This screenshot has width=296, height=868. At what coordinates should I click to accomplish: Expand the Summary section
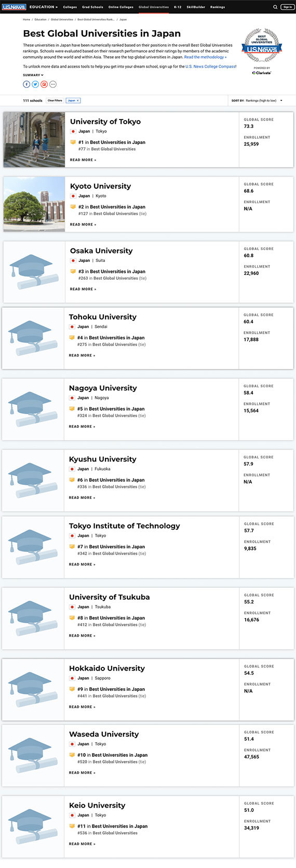(x=33, y=75)
